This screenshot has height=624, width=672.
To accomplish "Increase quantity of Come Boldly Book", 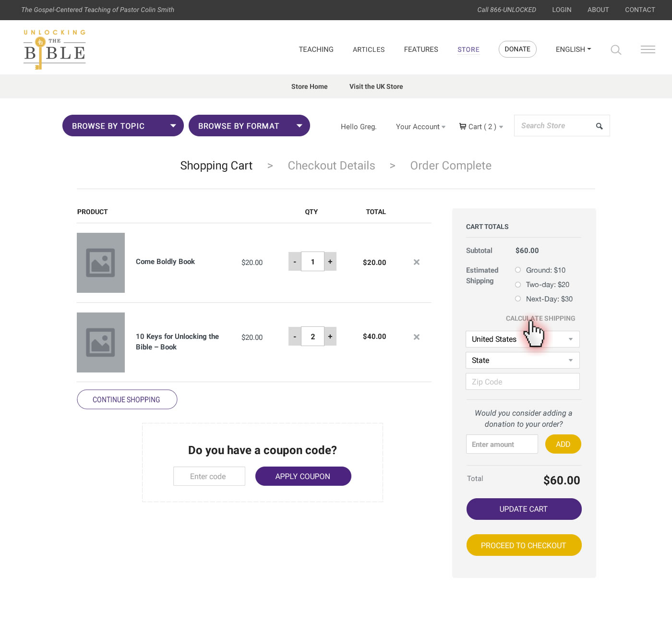I will click(330, 262).
